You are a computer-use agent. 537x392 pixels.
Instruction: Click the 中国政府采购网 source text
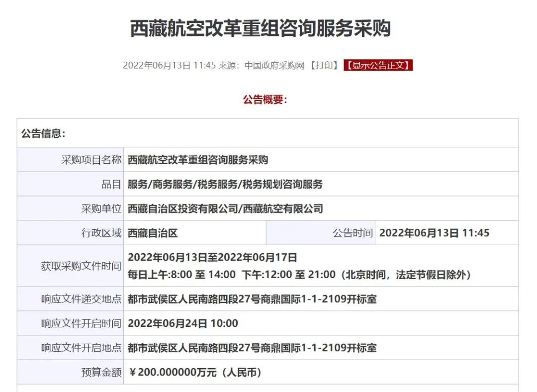273,65
